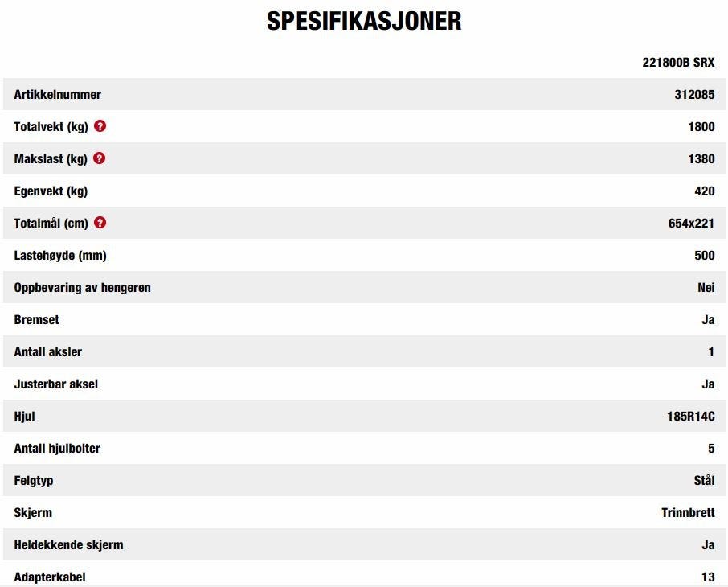728x587 pixels.
Task: Click the help icon next to Totalvekt
Action: coord(100,126)
